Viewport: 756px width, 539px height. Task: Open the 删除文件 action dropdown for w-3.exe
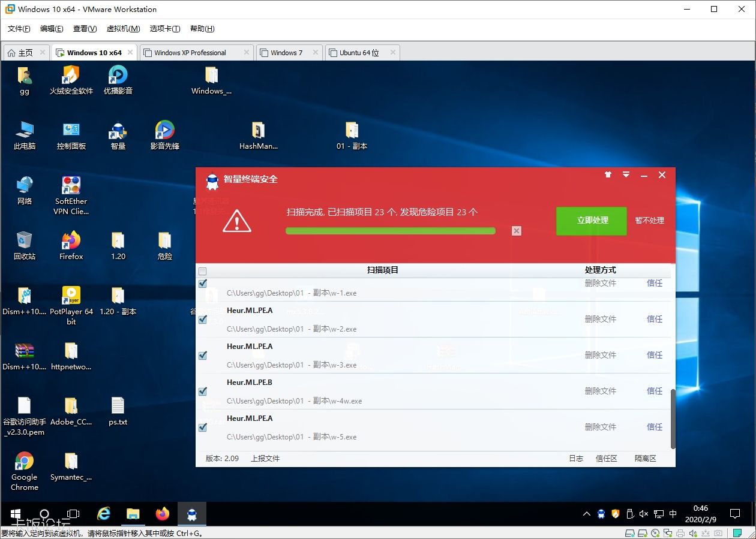pyautogui.click(x=600, y=355)
